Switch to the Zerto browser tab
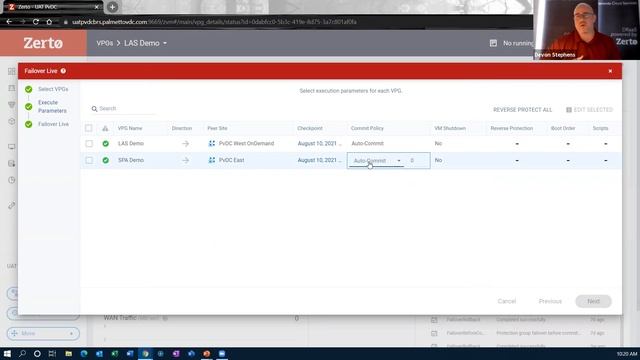640x360 pixels. (x=52, y=7)
